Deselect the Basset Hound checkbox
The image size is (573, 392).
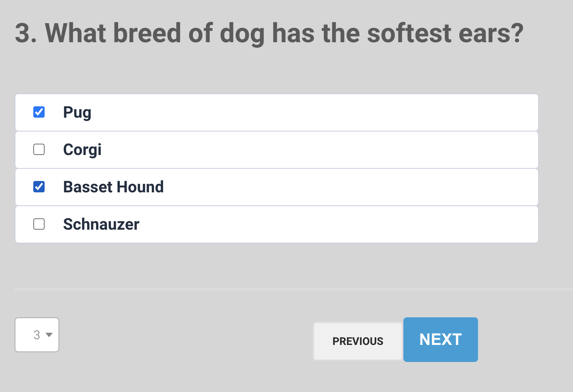tap(39, 187)
